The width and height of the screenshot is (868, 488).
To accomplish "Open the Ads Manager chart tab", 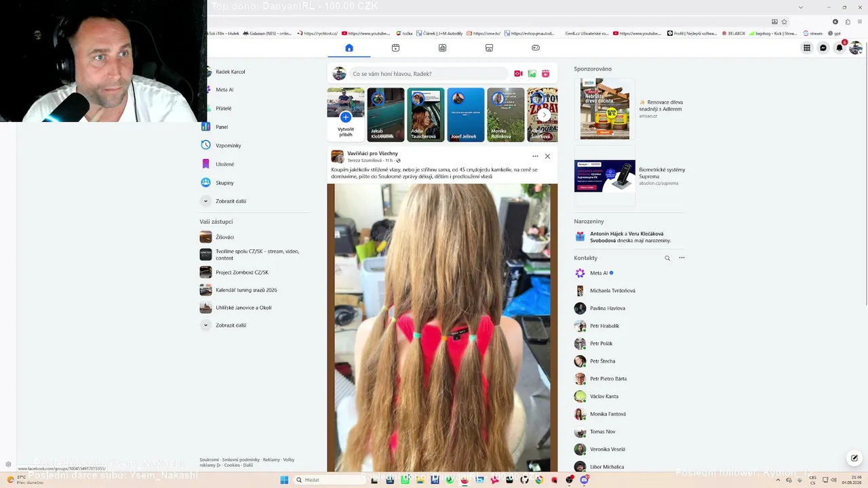I will (x=442, y=48).
